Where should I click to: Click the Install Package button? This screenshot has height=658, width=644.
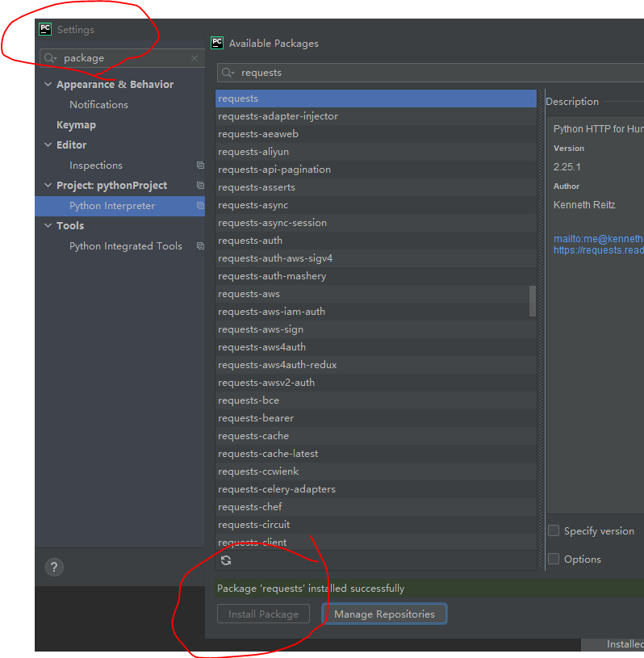[x=263, y=614]
